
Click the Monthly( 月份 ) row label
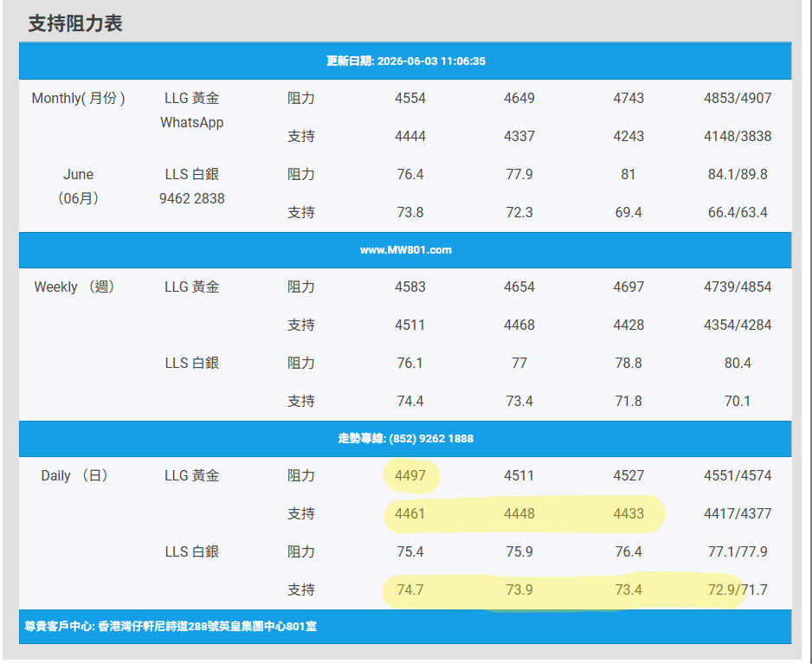pos(78,99)
